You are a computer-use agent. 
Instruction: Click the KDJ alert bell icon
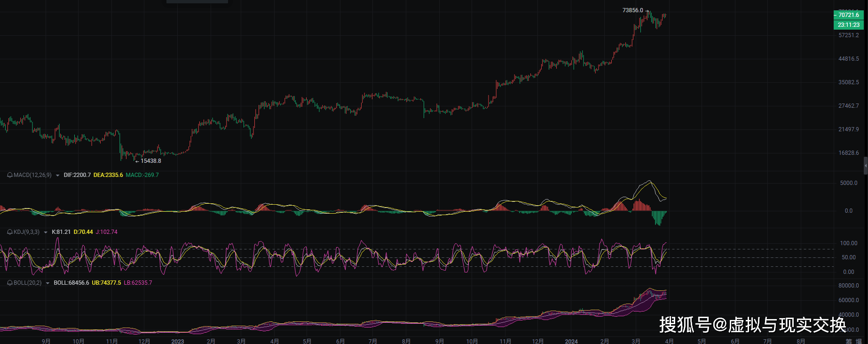(9, 232)
